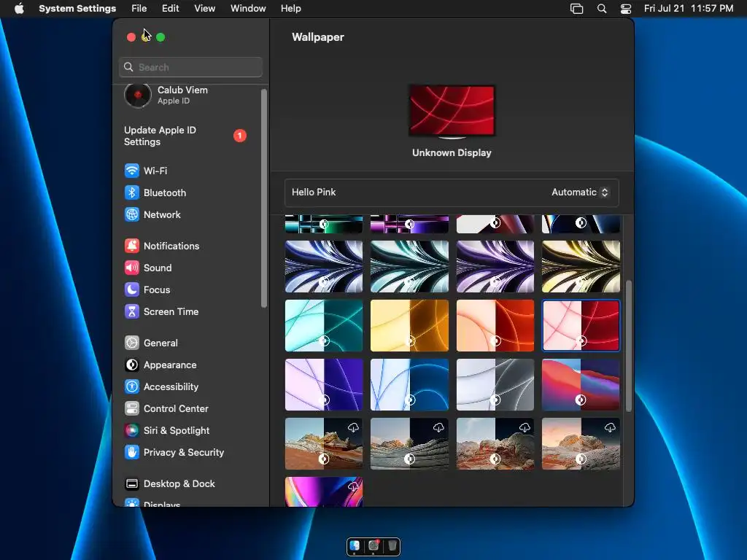Open the Trash in the Dock
Screen dimensions: 747x560
pyautogui.click(x=392, y=545)
